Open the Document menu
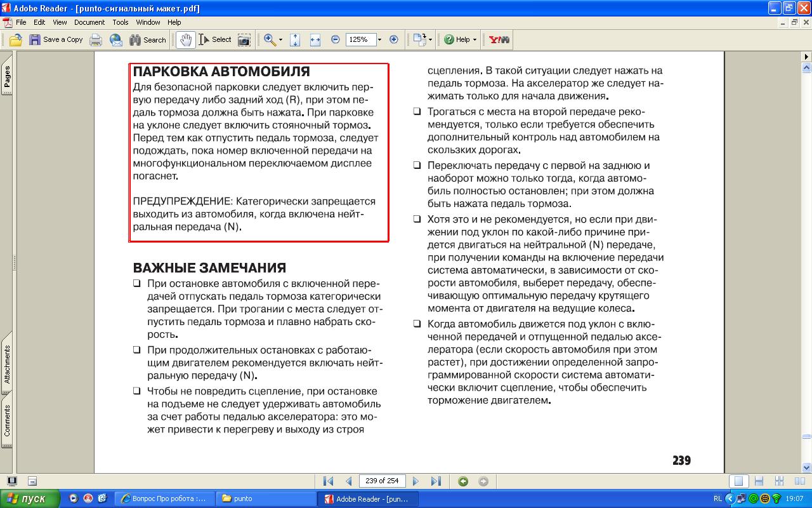The width and height of the screenshot is (812, 508). (x=89, y=22)
